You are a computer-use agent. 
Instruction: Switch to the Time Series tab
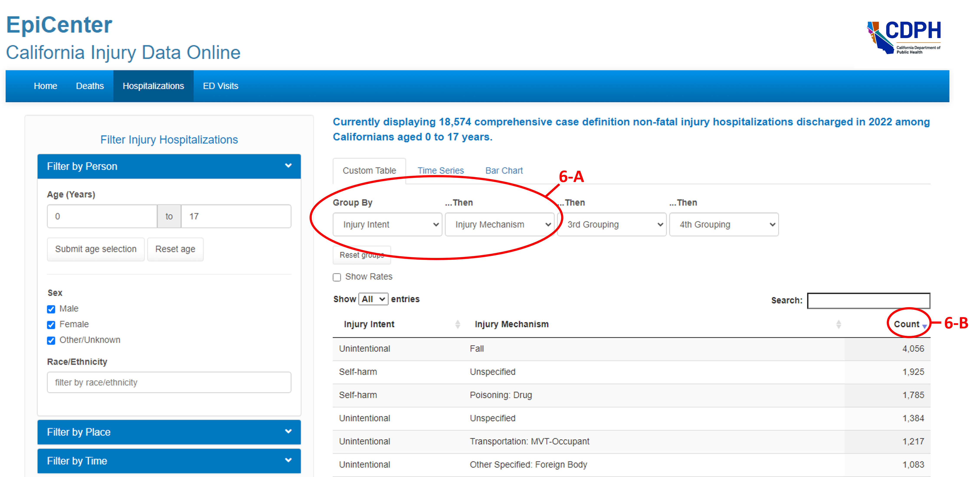[441, 170]
